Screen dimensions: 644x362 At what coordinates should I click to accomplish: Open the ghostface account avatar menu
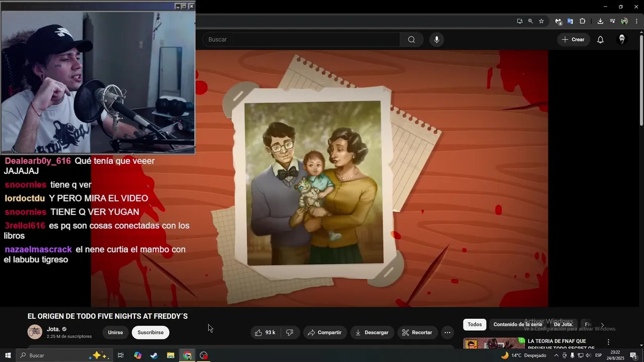pyautogui.click(x=622, y=40)
